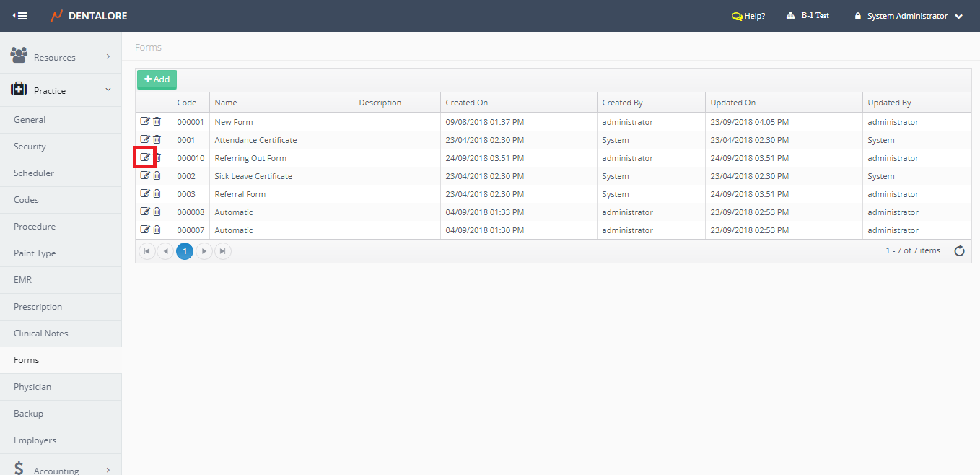Click the B-1 Test branch selector

coord(808,16)
